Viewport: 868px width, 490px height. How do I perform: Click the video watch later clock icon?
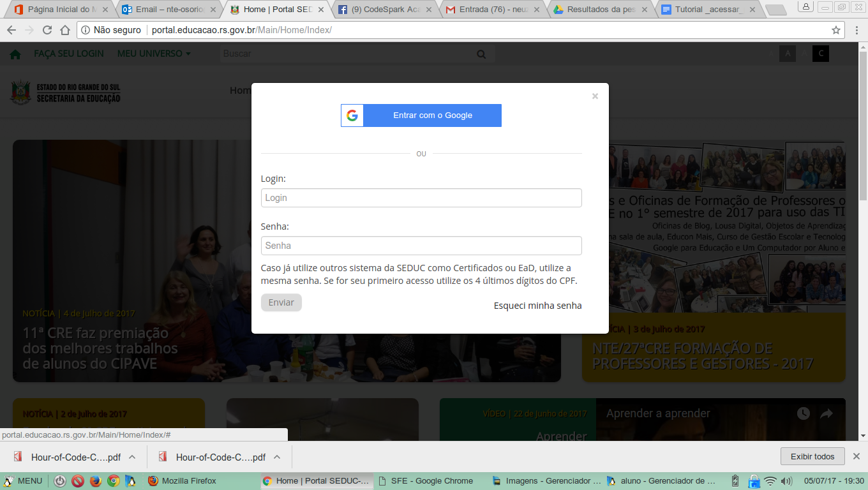tap(803, 413)
